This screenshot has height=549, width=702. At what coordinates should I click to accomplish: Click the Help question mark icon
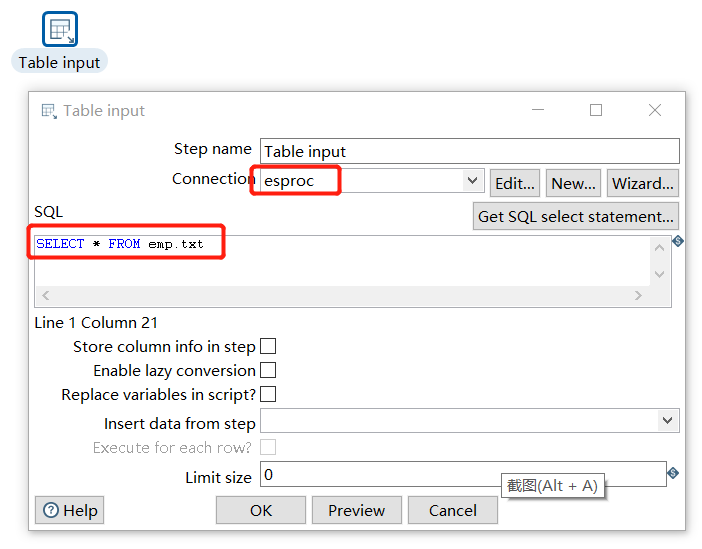(x=51, y=511)
